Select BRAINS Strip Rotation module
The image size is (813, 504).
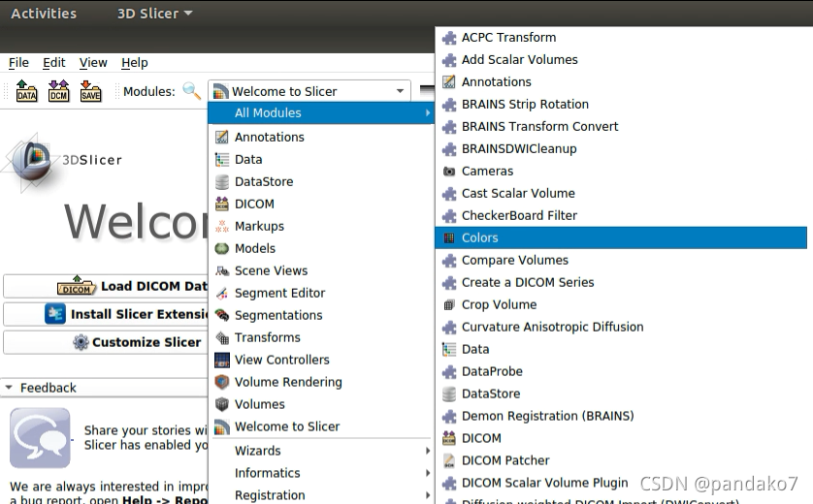coord(621,104)
